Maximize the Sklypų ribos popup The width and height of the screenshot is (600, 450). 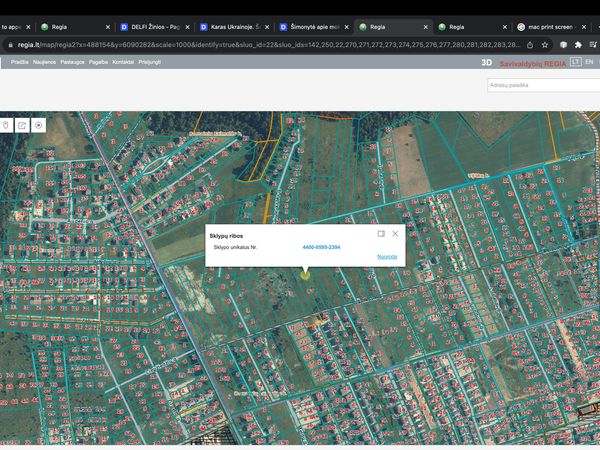[x=381, y=233]
